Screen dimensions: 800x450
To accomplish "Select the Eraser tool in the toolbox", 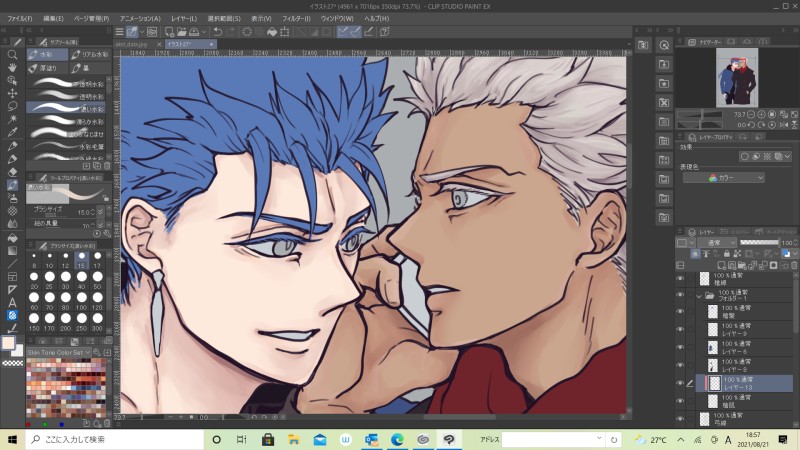I will (12, 172).
